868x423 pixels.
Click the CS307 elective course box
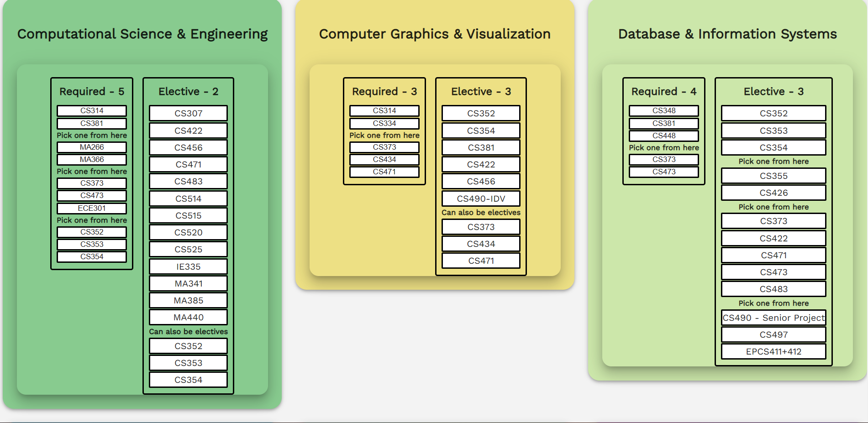coord(188,113)
